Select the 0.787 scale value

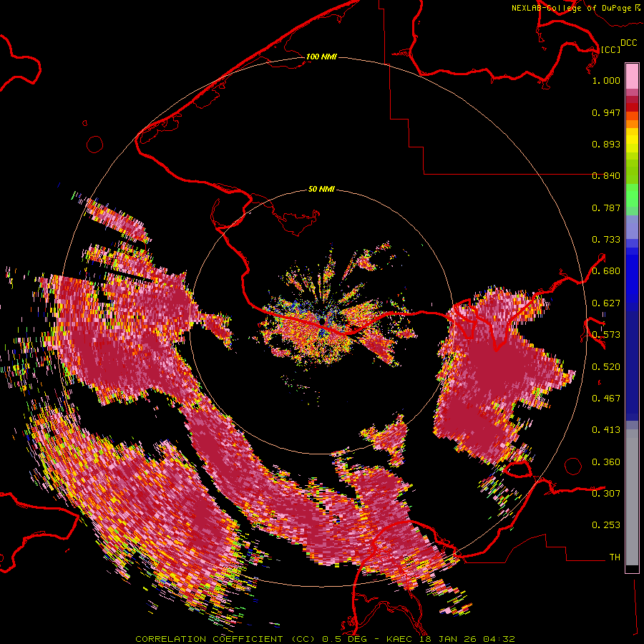[x=606, y=208]
